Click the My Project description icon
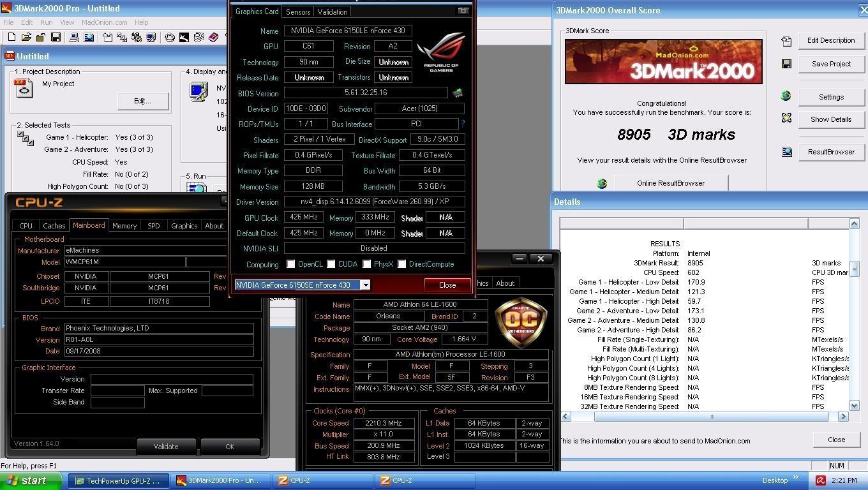868x490 pixels. 24,87
